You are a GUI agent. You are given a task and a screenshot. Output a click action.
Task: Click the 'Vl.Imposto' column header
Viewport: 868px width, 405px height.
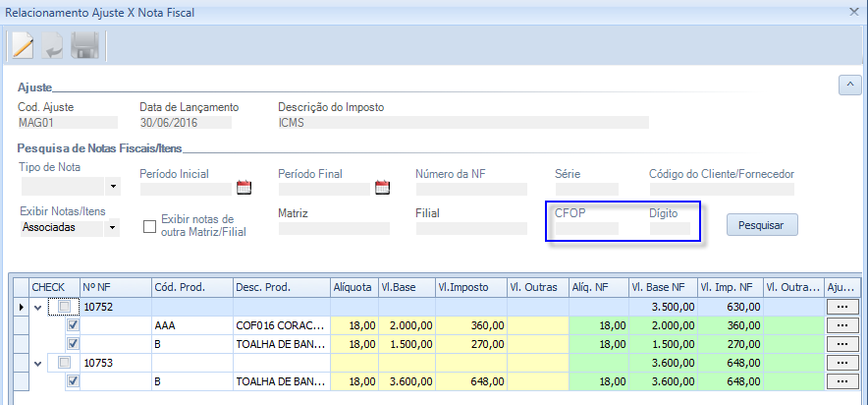click(x=469, y=287)
